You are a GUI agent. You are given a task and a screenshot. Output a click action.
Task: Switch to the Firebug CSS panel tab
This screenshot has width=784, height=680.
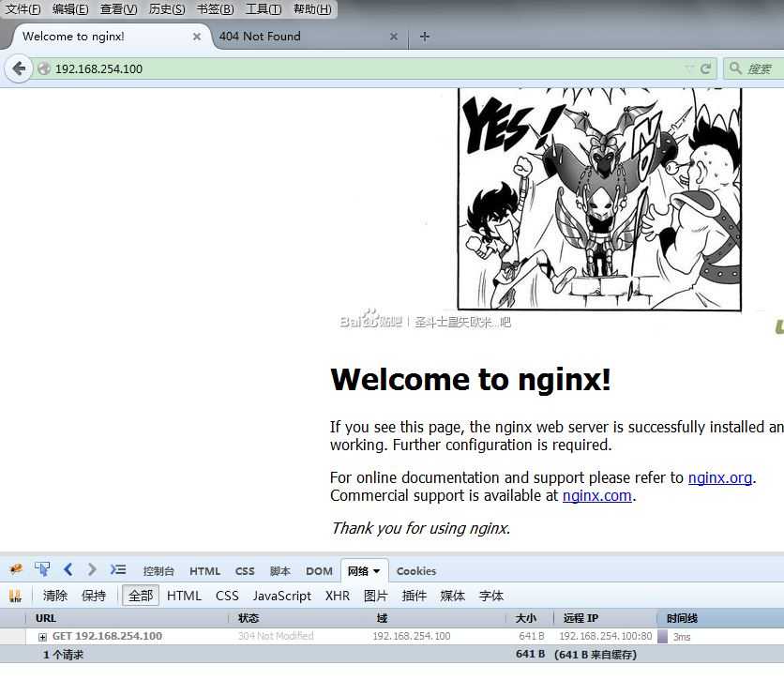(245, 571)
